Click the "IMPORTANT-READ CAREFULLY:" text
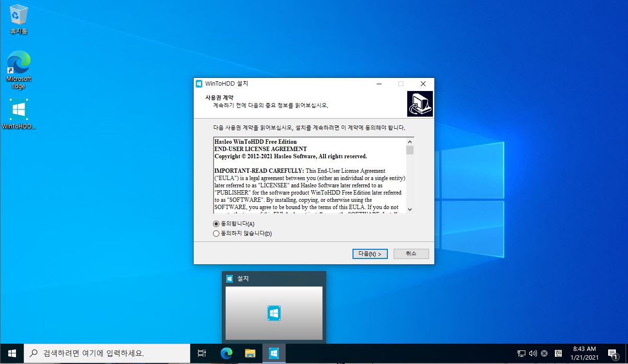Image resolution: width=628 pixels, height=364 pixels. (x=259, y=171)
